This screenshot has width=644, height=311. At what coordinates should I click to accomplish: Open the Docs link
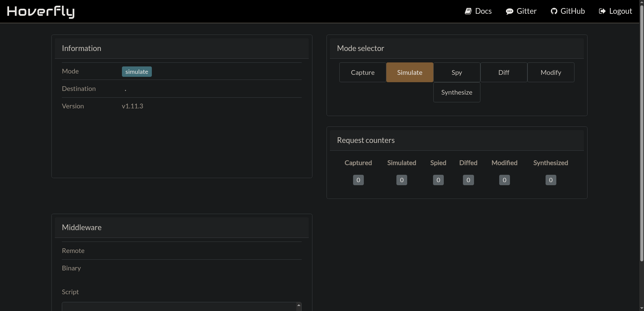coord(478,11)
